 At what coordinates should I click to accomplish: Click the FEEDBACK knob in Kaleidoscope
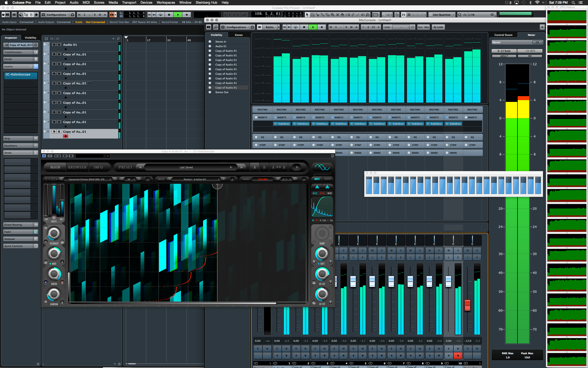(54, 233)
